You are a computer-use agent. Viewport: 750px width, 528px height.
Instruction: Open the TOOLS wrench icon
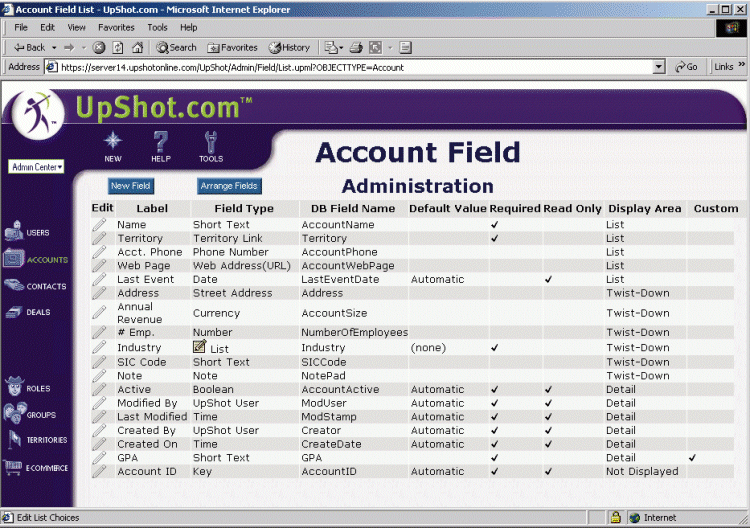[210, 142]
